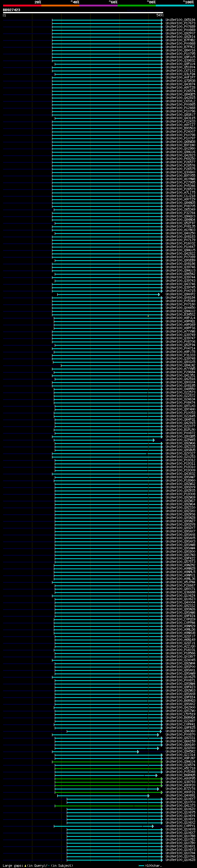Click the orange ~40% identity color legend
This screenshot has height=868, width=197.
point(60,6)
